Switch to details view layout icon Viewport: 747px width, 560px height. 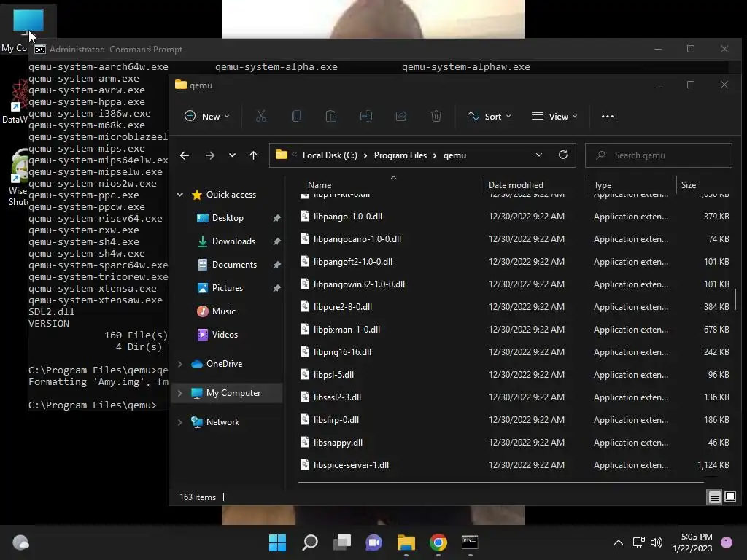[x=715, y=497]
